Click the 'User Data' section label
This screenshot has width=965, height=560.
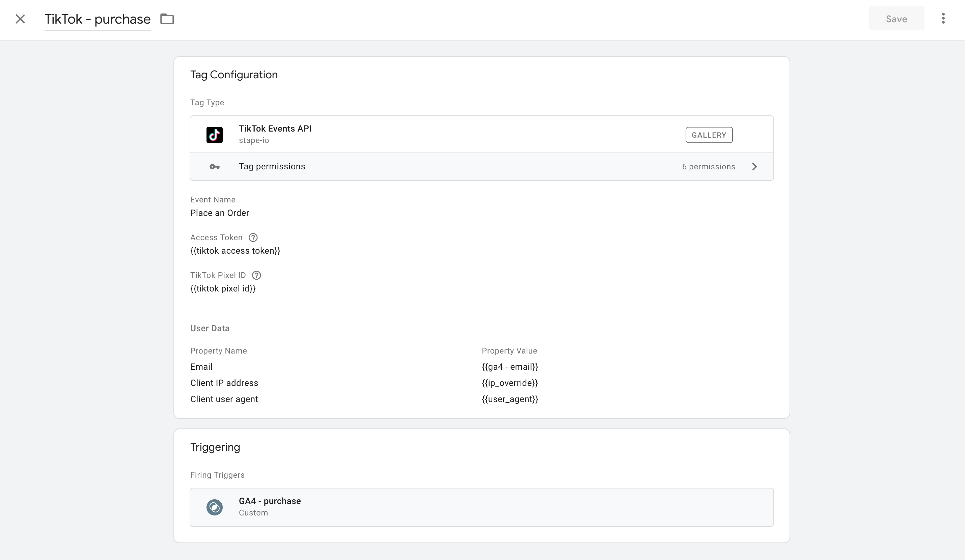point(210,329)
